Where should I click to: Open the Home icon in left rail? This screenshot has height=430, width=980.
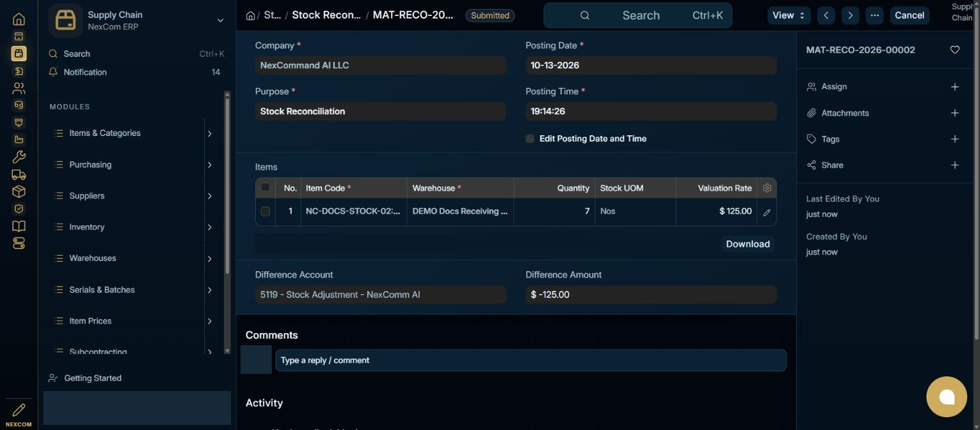pos(19,19)
